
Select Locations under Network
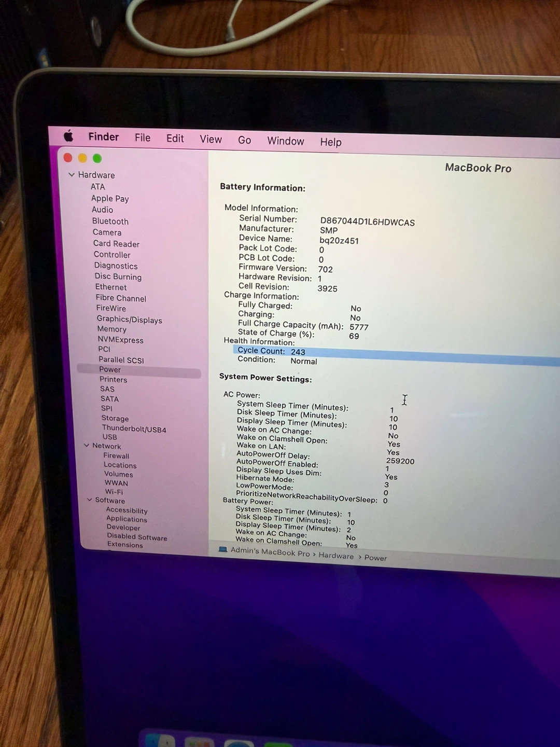pos(120,465)
